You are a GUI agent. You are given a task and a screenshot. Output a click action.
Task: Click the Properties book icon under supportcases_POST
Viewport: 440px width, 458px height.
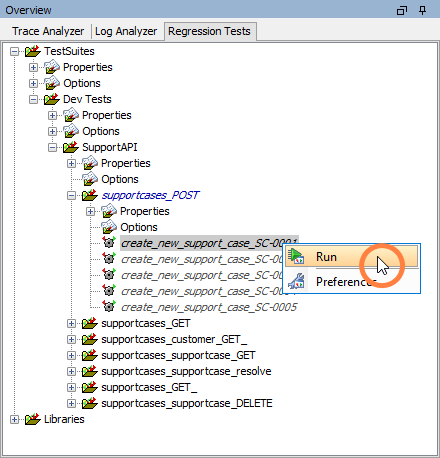point(109,211)
